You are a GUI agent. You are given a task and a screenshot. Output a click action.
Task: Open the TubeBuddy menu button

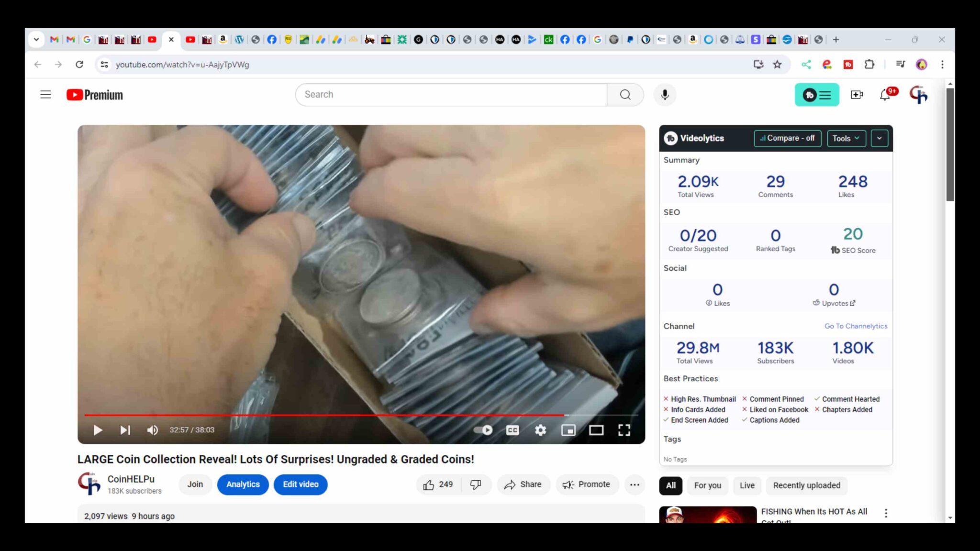point(816,95)
